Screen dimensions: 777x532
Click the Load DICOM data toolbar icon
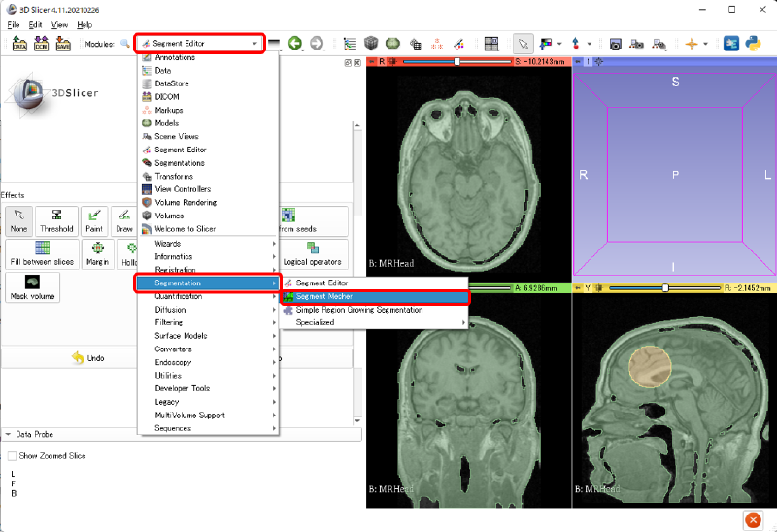click(x=41, y=44)
